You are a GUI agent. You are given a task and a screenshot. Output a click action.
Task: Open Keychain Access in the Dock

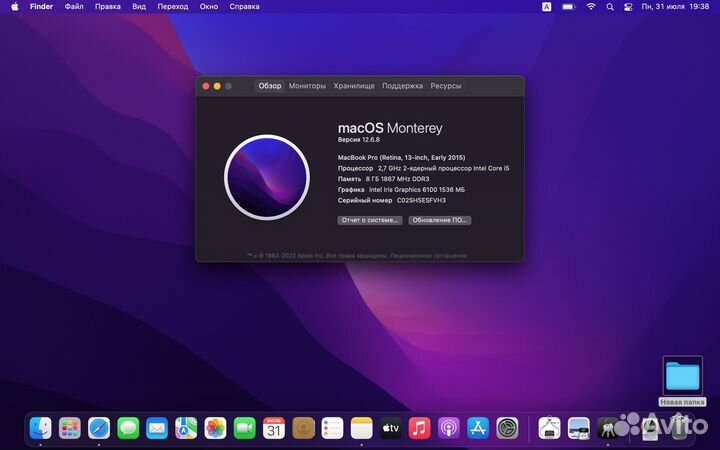click(608, 428)
